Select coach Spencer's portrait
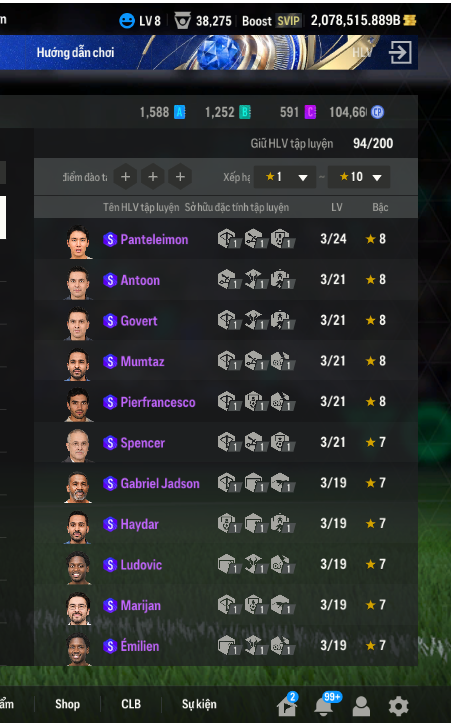Viewport: 451px width, 723px height. click(x=78, y=445)
